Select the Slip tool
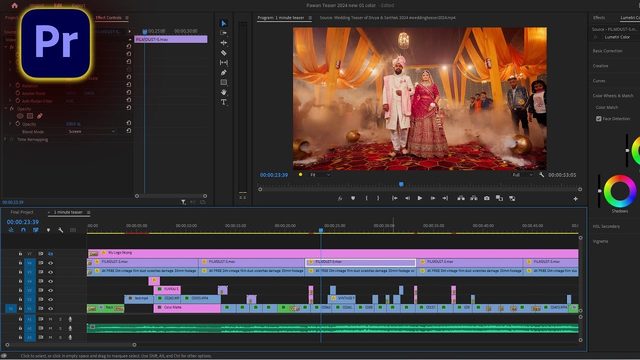The width and height of the screenshot is (640, 360). 224,62
